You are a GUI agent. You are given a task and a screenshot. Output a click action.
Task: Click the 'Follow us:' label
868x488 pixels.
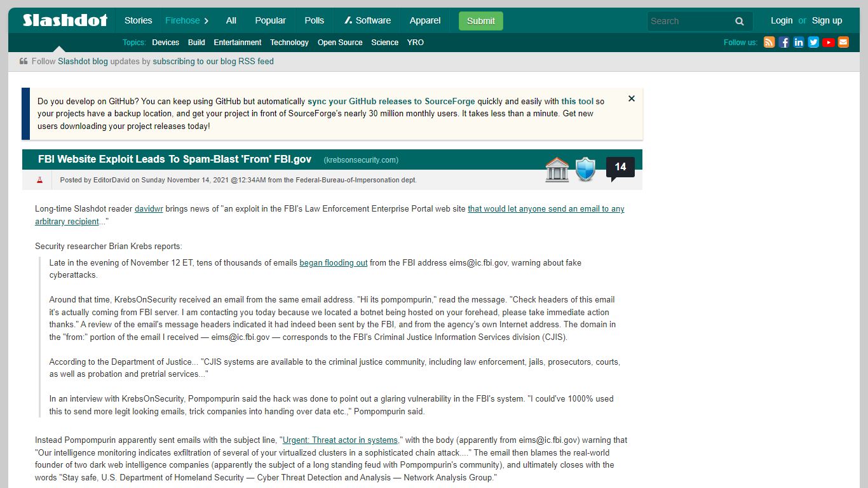click(740, 43)
